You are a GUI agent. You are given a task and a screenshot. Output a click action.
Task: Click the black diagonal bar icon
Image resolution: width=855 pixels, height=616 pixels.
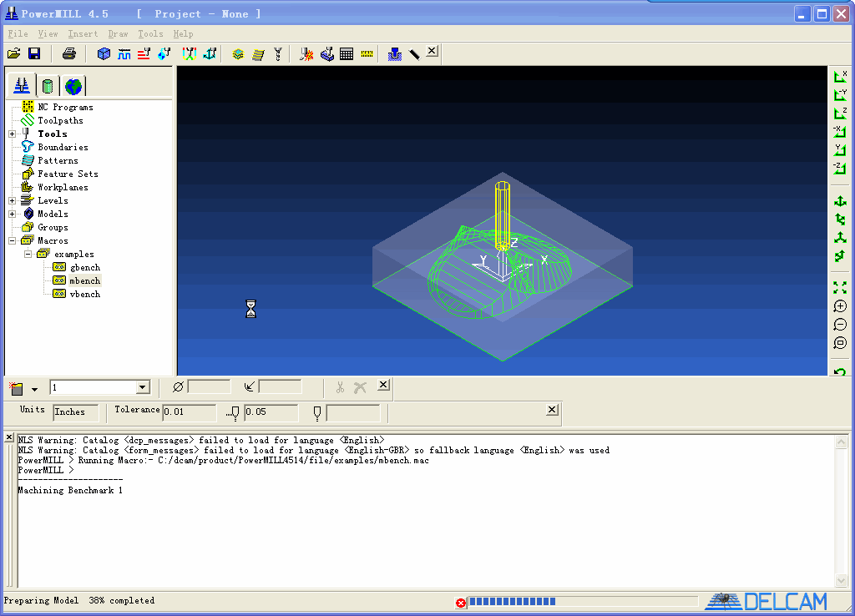(414, 53)
